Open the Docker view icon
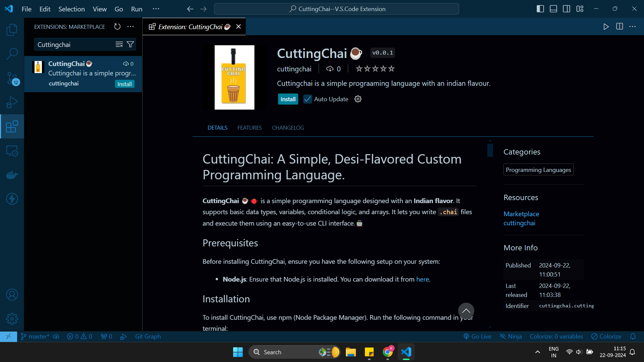644x362 pixels. tap(12, 175)
